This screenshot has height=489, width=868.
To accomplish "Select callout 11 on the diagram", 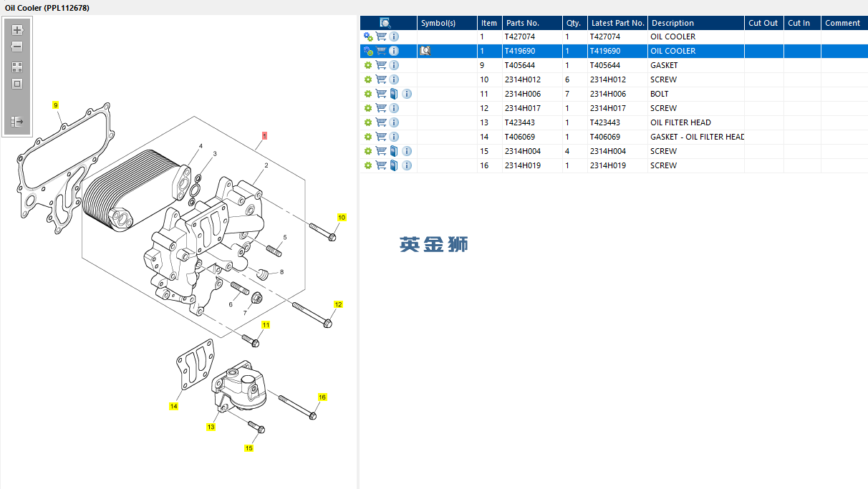I will (x=266, y=325).
